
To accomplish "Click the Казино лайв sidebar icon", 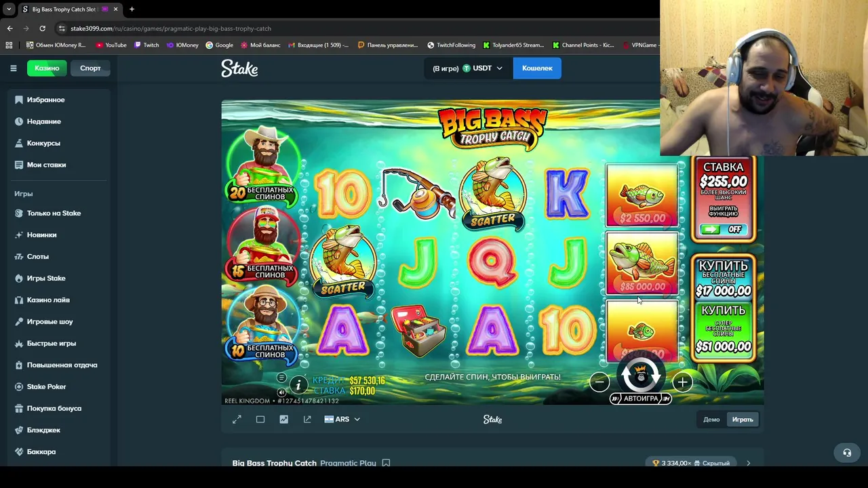I will point(19,300).
